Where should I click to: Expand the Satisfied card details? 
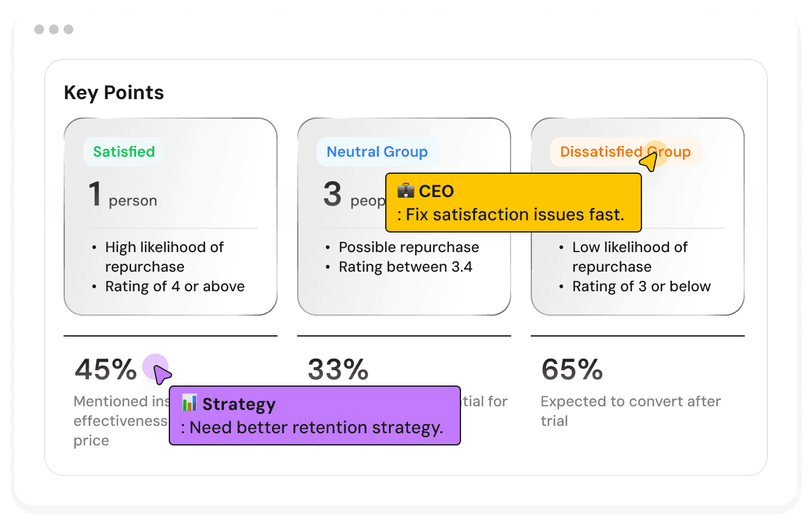point(170,215)
